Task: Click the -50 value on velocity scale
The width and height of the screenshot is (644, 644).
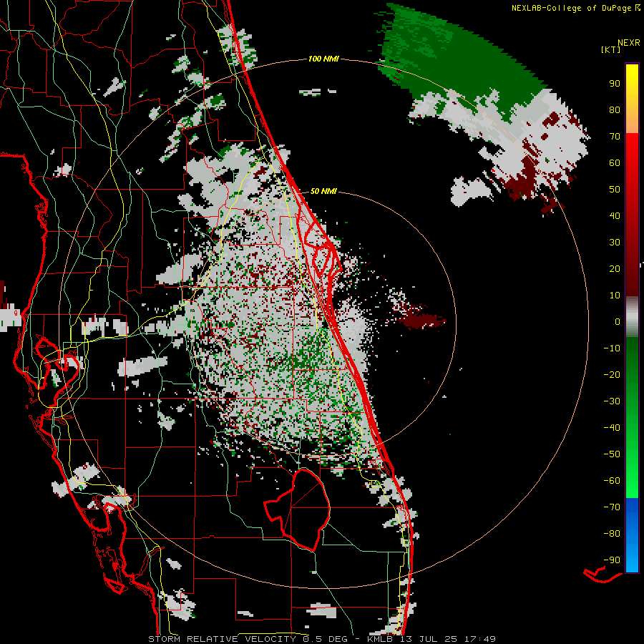Action: pos(612,454)
